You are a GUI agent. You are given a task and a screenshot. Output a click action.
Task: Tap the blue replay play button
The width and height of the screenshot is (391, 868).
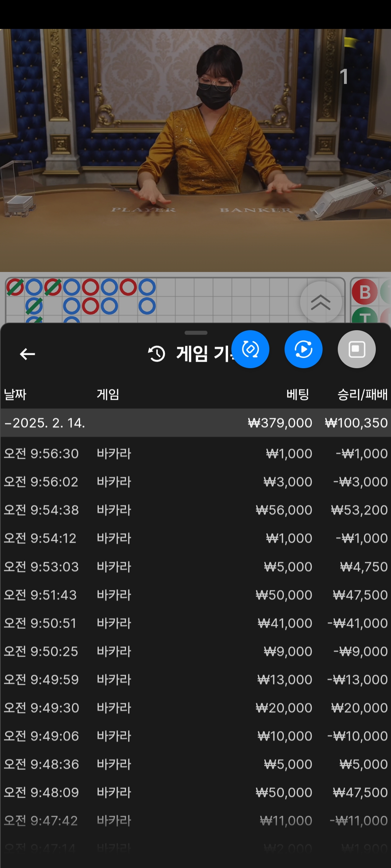pyautogui.click(x=303, y=349)
